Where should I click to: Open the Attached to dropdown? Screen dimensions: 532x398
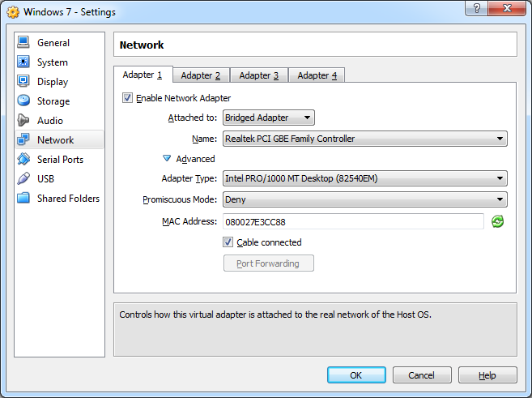coord(268,118)
